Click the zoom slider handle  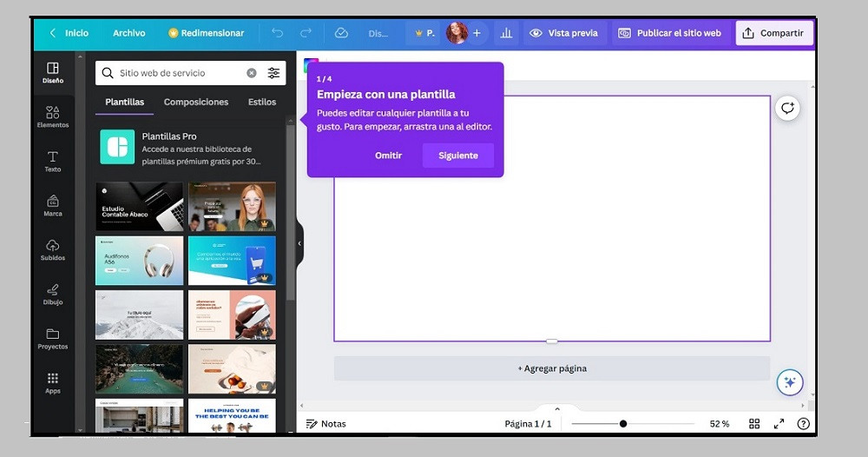point(623,424)
